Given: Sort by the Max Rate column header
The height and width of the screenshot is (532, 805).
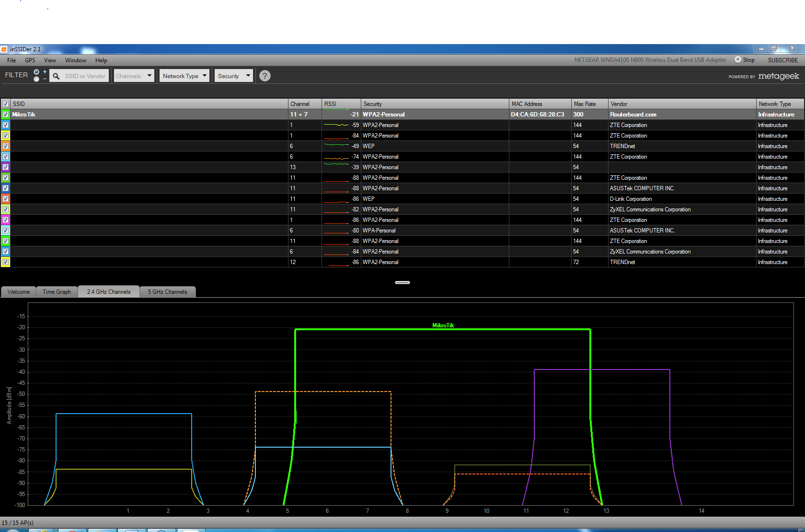Looking at the screenshot, I should 589,104.
